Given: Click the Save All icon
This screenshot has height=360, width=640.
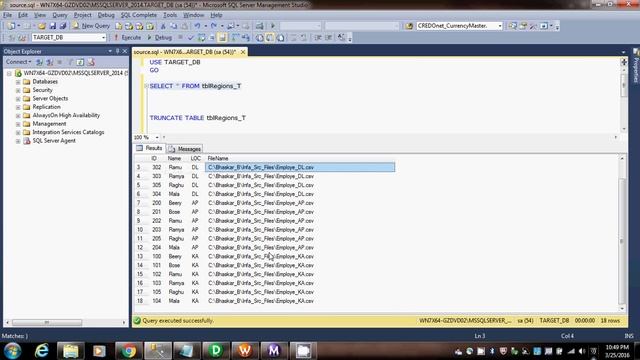Looking at the screenshot, I should pyautogui.click(x=63, y=26).
